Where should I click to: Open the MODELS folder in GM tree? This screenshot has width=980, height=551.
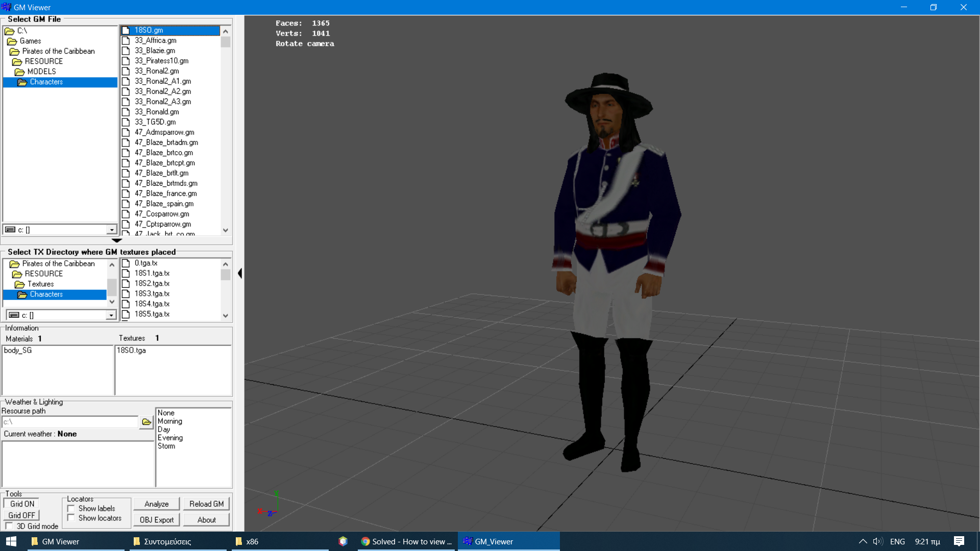36,71
